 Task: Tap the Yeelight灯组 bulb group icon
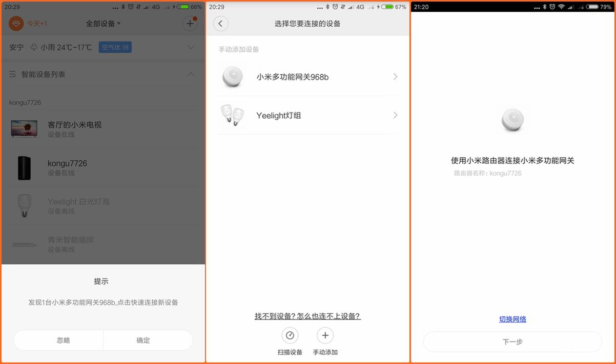233,115
